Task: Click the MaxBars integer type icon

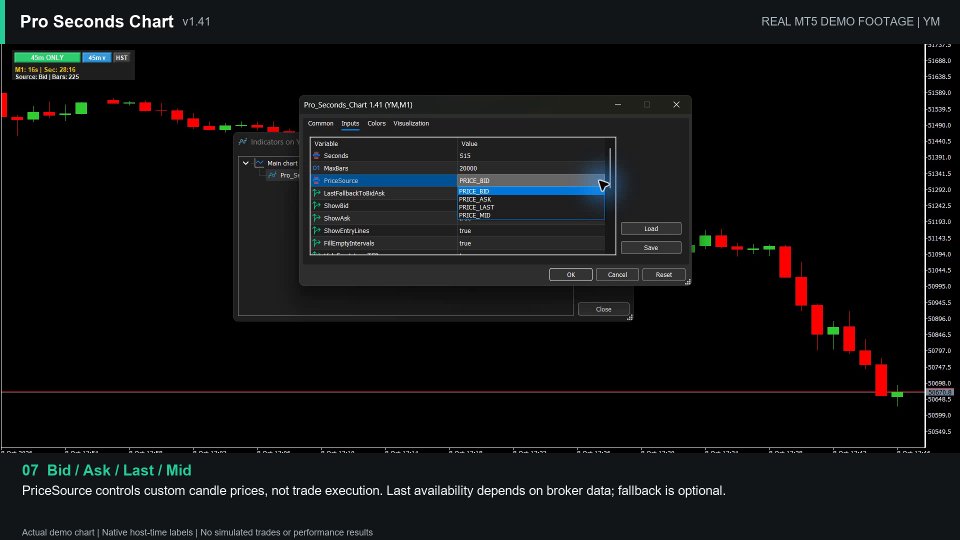Action: pyautogui.click(x=317, y=168)
